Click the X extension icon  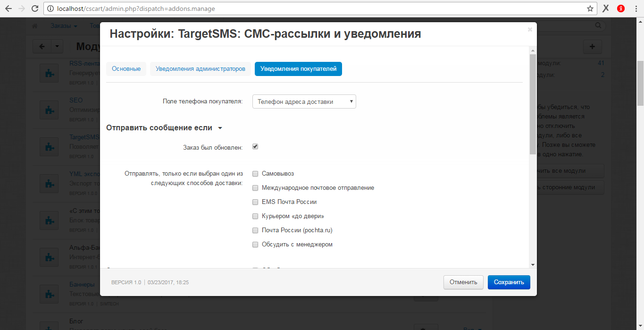pyautogui.click(x=606, y=8)
